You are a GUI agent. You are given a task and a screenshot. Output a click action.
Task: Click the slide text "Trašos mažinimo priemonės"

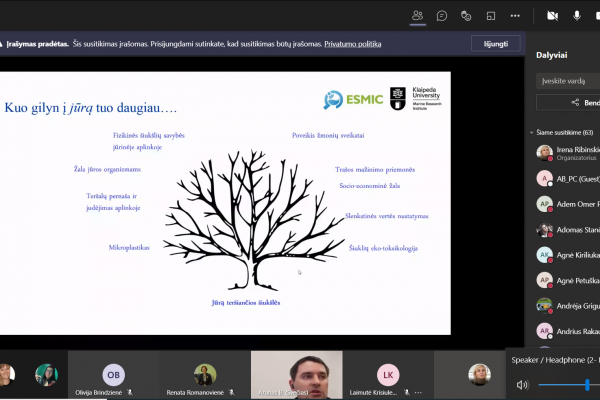point(375,170)
